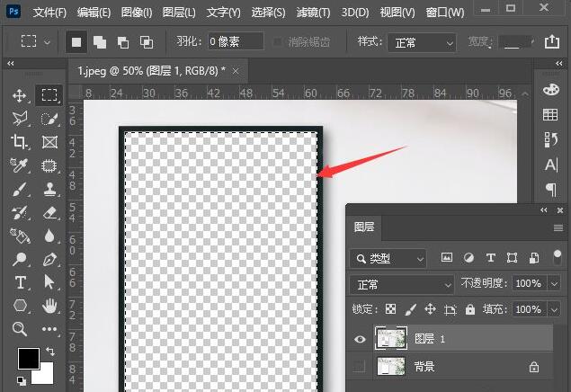Open the marquee tool preset picker arrow
Image resolution: width=571 pixels, height=392 pixels.
click(47, 42)
